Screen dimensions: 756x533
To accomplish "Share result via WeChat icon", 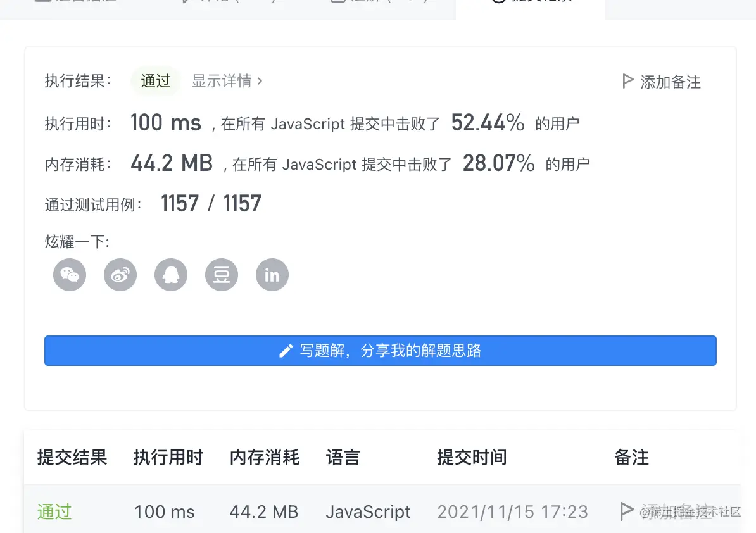I will coord(70,275).
